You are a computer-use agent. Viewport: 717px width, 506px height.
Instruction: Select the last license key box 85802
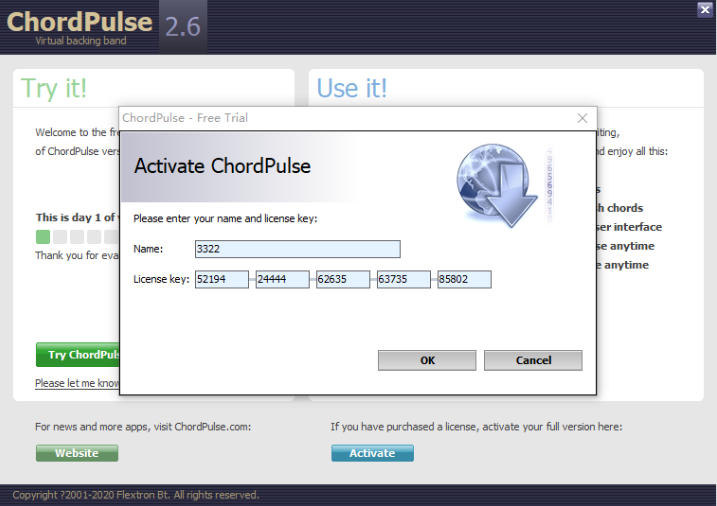(465, 279)
